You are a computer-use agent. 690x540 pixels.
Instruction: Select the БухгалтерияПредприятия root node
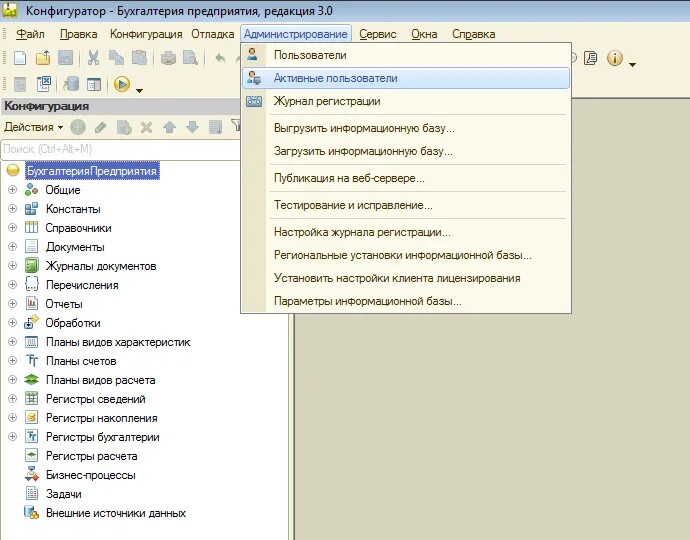tap(92, 171)
